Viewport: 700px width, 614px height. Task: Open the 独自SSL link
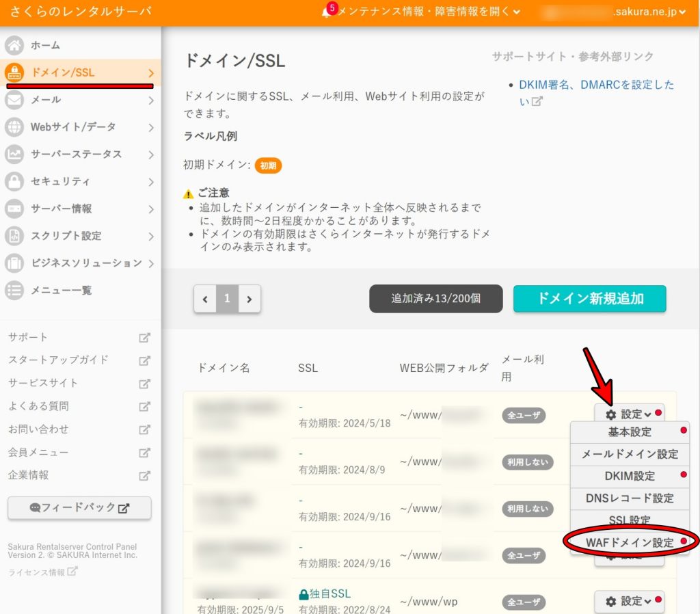tap(325, 595)
